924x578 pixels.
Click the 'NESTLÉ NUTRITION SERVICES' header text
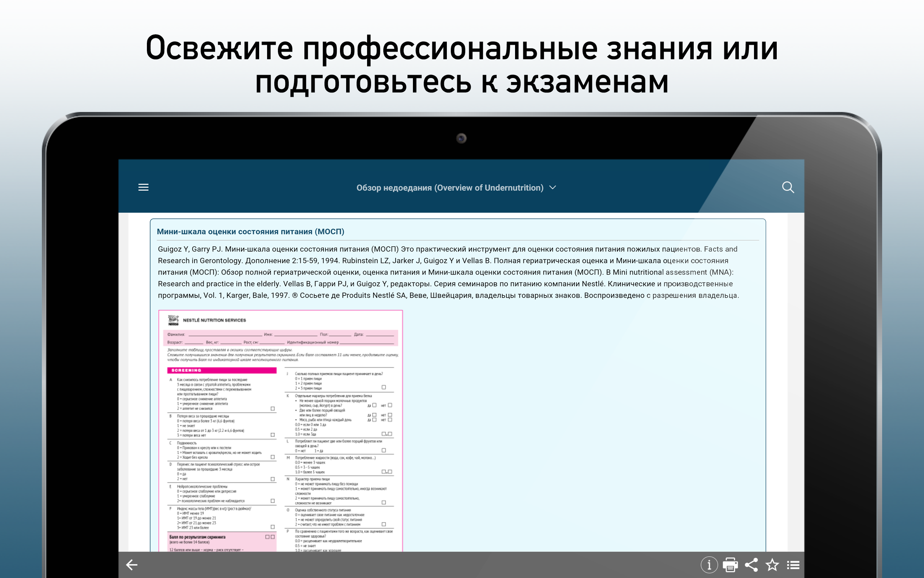pos(214,320)
